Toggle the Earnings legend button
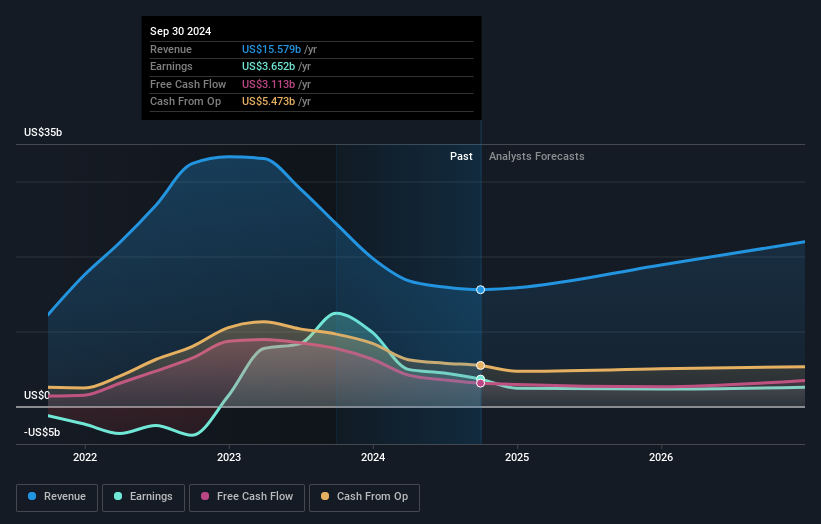This screenshot has width=821, height=524. 143,497
